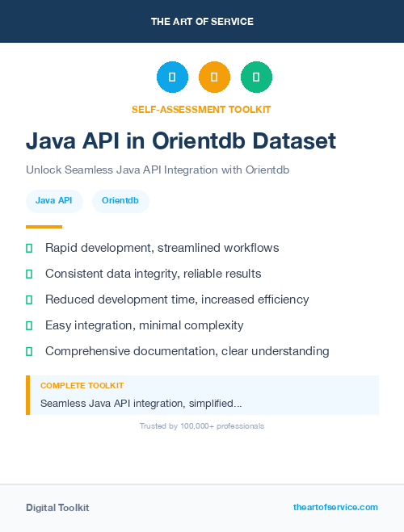Click Consistent data integrity, reliable results text
The image size is (404, 532).
pyautogui.click(x=153, y=274)
